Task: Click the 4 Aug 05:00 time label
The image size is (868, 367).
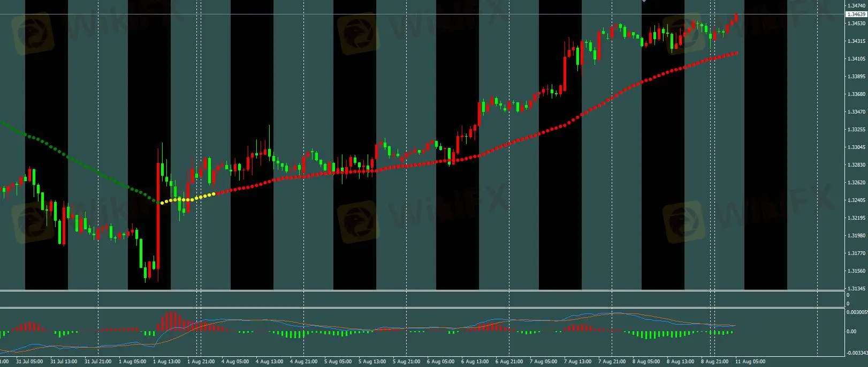Action: click(x=235, y=362)
